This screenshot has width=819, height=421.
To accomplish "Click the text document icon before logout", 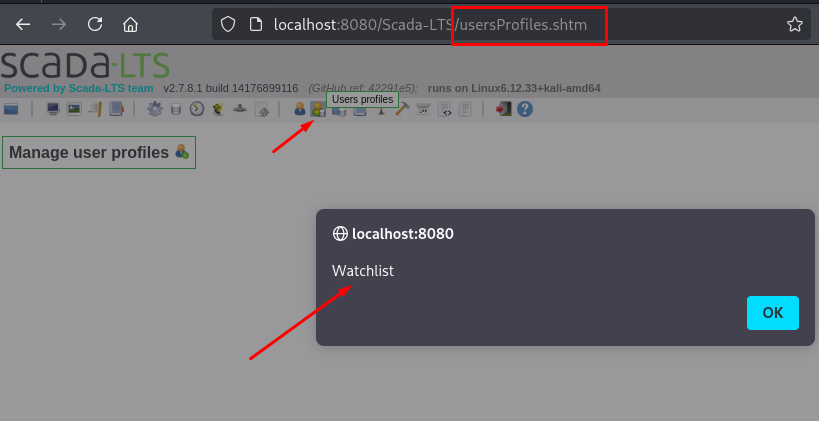I will pos(464,109).
